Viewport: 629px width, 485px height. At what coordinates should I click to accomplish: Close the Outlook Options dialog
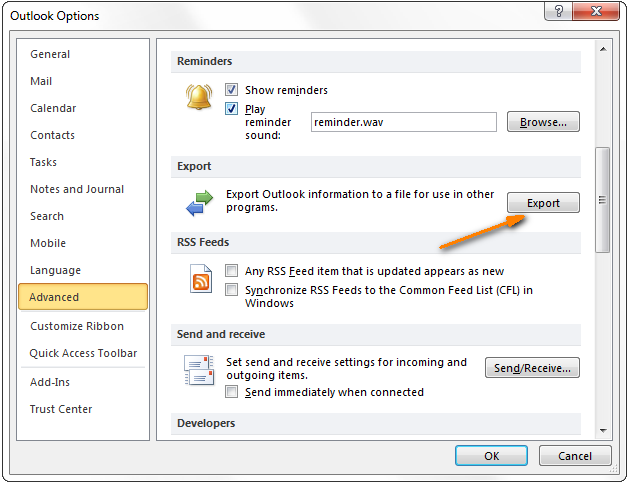pos(596,11)
